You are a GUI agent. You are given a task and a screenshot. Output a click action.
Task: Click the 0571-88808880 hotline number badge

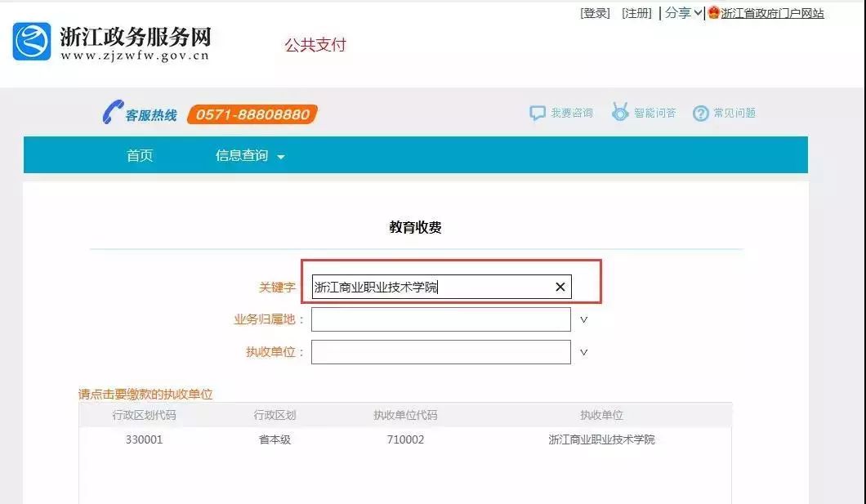(x=252, y=114)
